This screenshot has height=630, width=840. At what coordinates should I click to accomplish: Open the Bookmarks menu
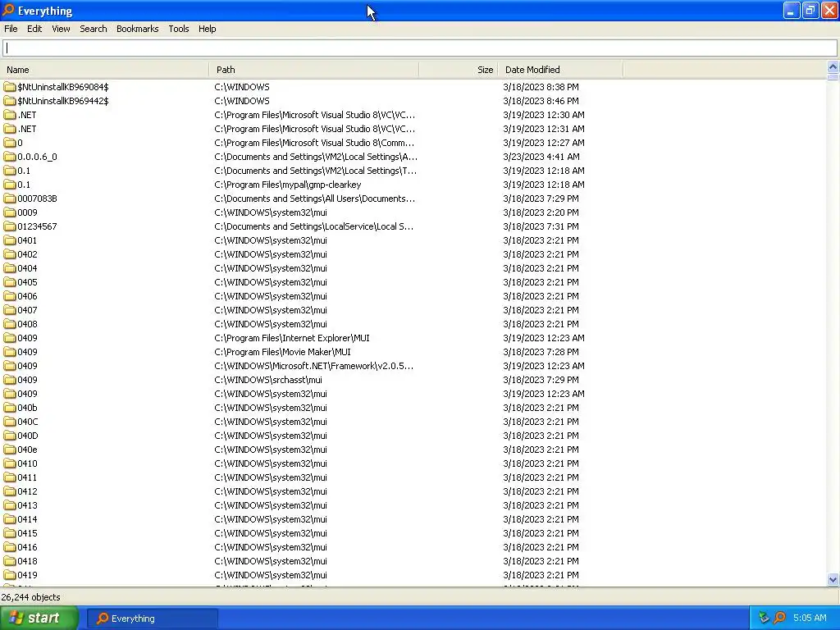(137, 29)
